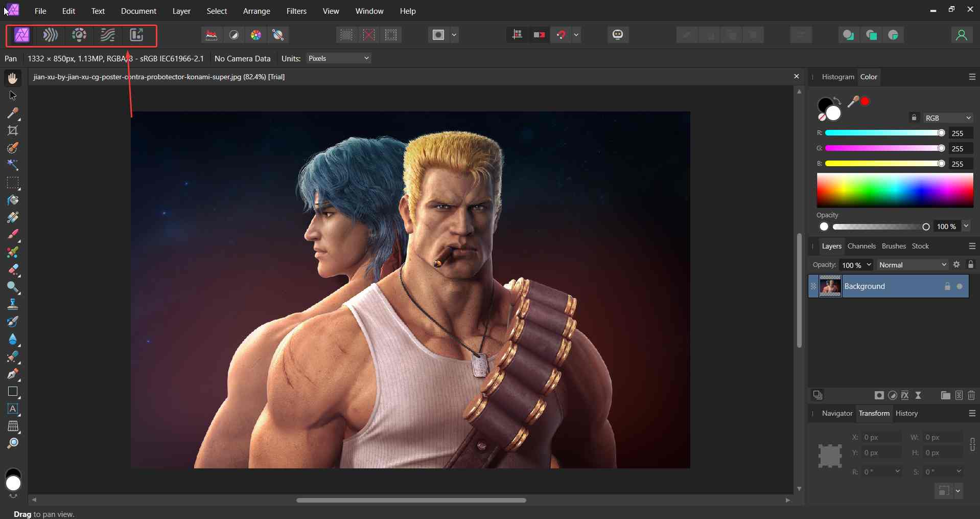This screenshot has height=519, width=980.
Task: Select the Crop tool
Action: tap(13, 130)
